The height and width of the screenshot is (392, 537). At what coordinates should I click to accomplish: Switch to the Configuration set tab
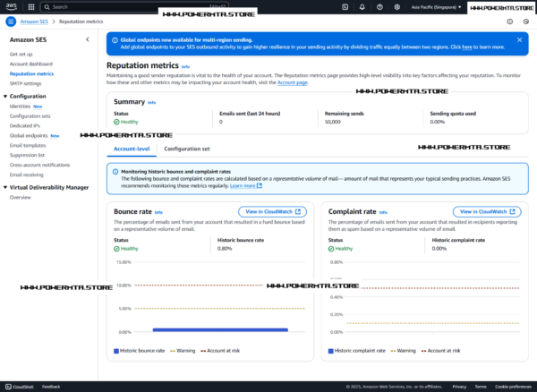[x=187, y=149]
